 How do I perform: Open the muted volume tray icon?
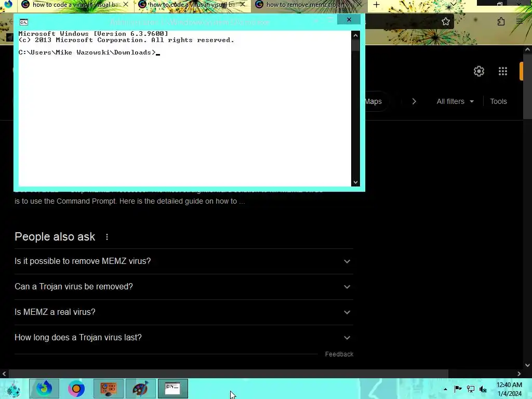pos(483,389)
